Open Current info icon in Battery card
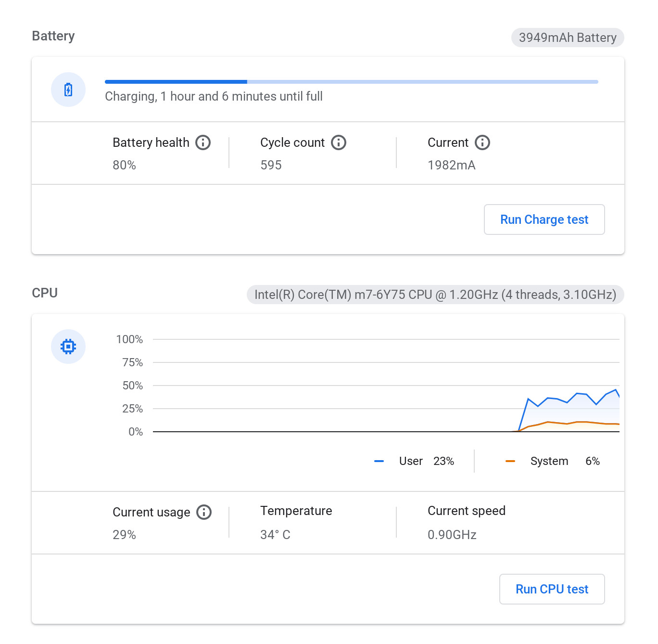 (482, 142)
